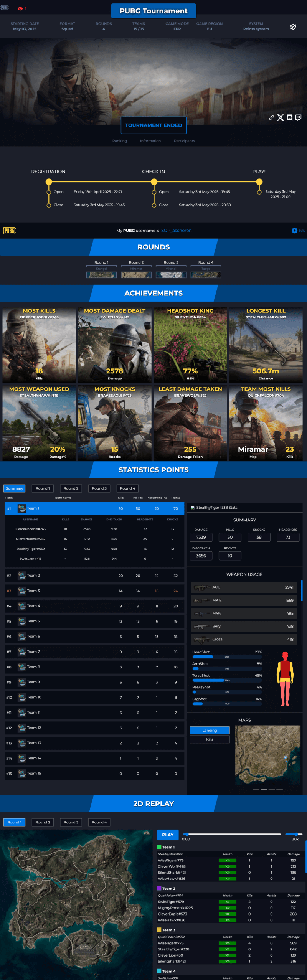
Task: Click Team 5 avatar in ranking row
Action: [22, 621]
